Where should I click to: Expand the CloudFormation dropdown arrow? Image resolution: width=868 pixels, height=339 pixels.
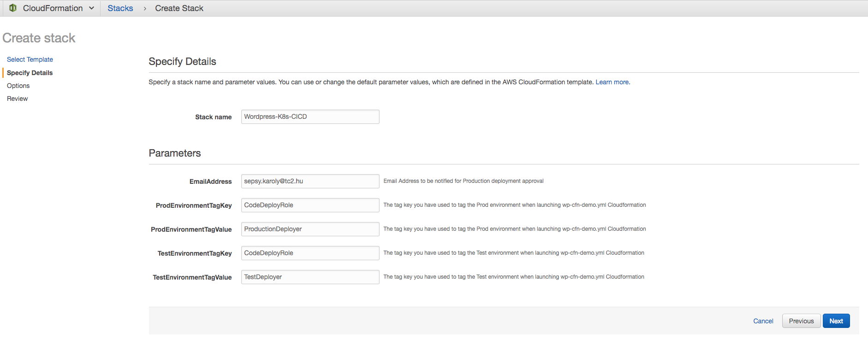[92, 8]
